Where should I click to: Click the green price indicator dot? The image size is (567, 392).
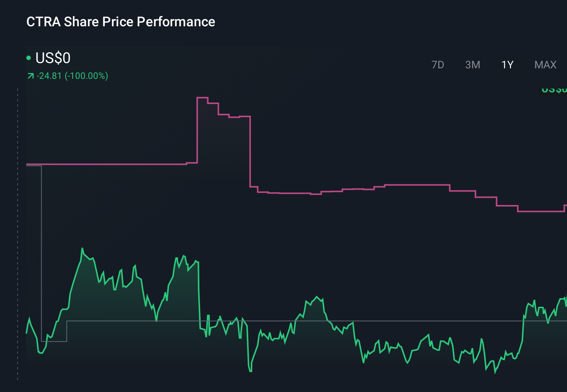[29, 58]
